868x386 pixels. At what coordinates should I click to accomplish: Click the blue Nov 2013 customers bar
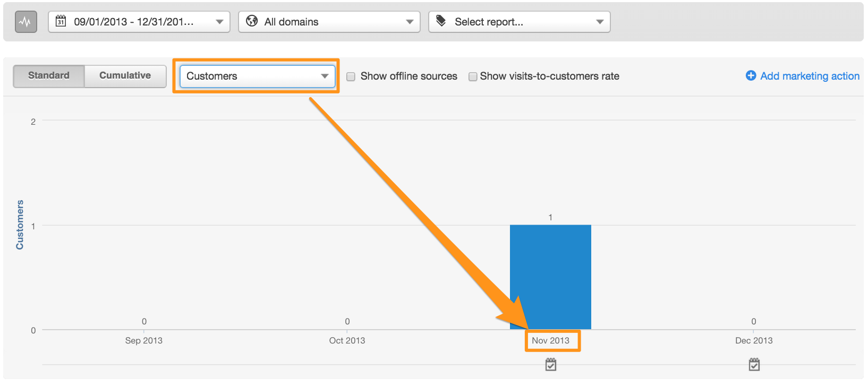550,277
